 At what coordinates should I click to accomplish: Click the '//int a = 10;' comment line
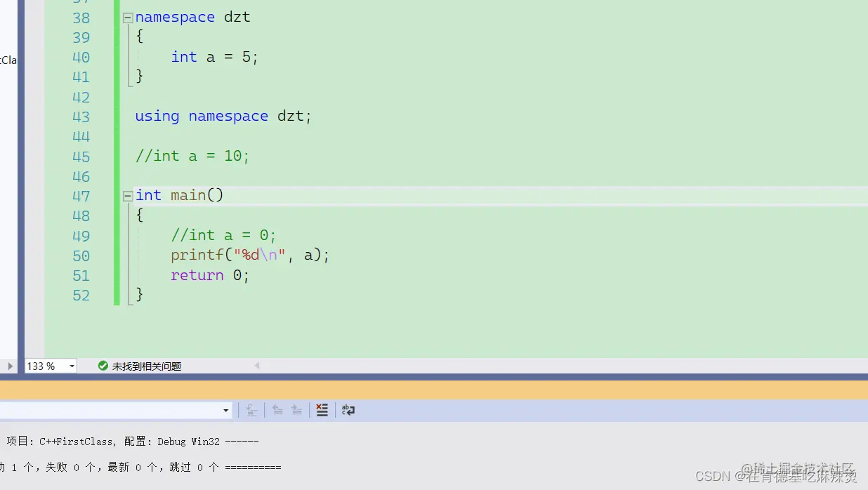(x=192, y=156)
